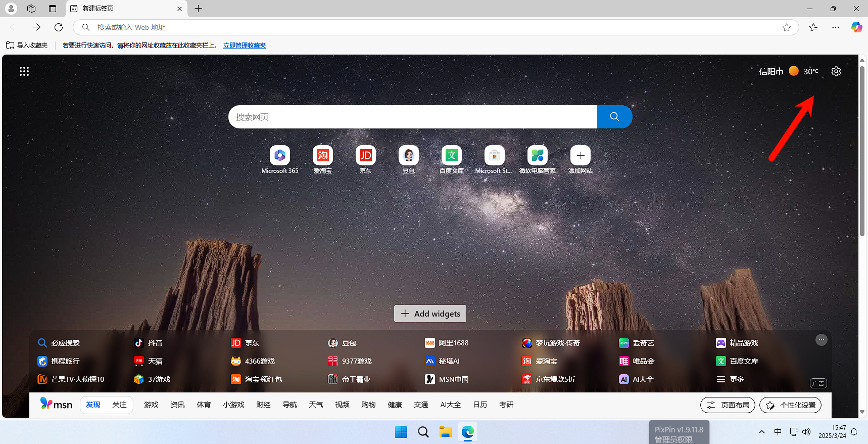The height and width of the screenshot is (444, 868).
Task: Open the 天气 category tab
Action: (316, 405)
